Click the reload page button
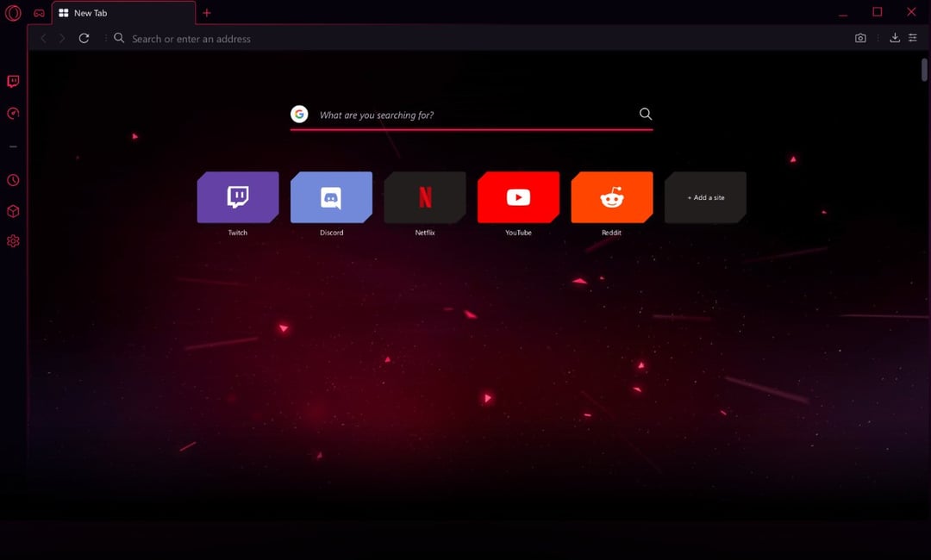Image resolution: width=931 pixels, height=560 pixels. [x=84, y=38]
